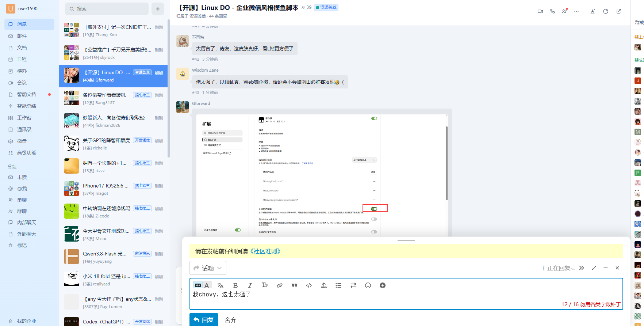644x326 pixels.
Task: Click 舍弃 to discard the draft
Action: [230, 320]
